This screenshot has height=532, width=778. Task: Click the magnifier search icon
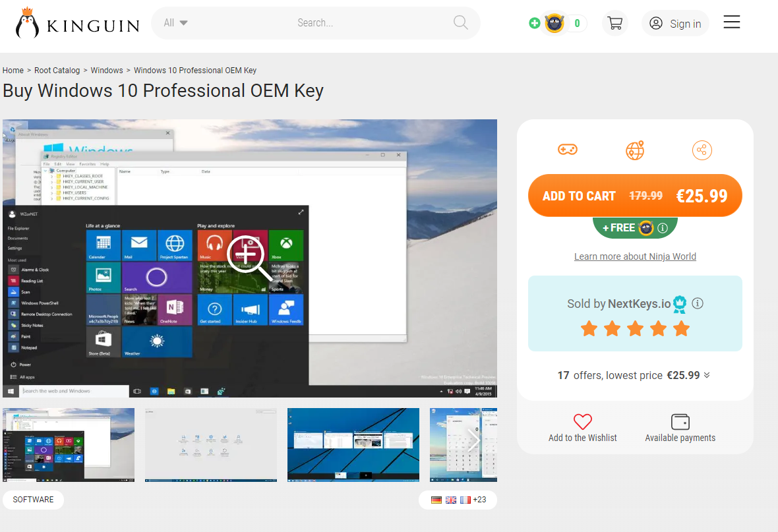460,22
